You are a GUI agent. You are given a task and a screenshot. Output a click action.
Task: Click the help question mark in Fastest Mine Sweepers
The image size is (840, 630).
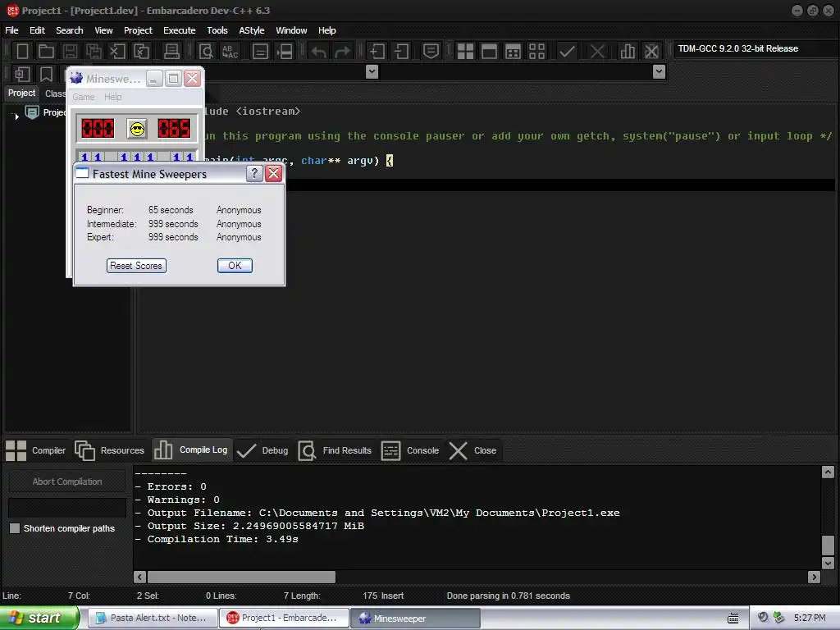coord(254,174)
